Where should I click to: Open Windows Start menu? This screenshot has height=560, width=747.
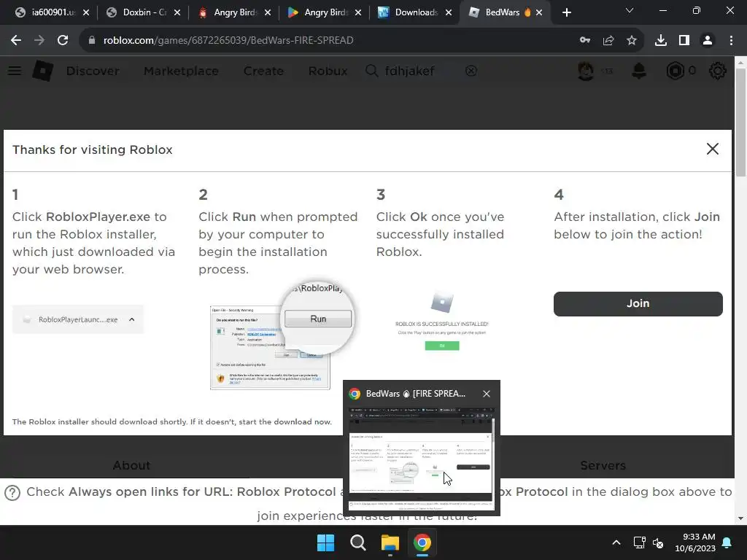[326, 542]
